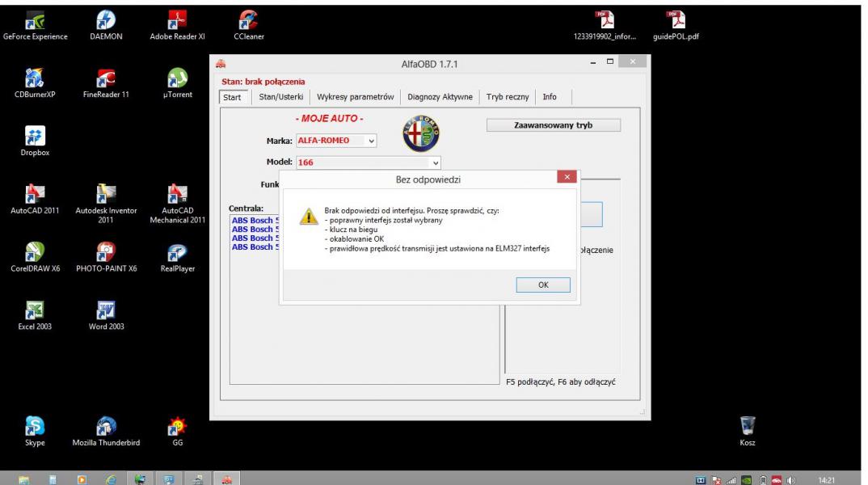Click the AlfaOBD car icon in title bar
Viewport: 868px width, 485px height.
[x=221, y=64]
